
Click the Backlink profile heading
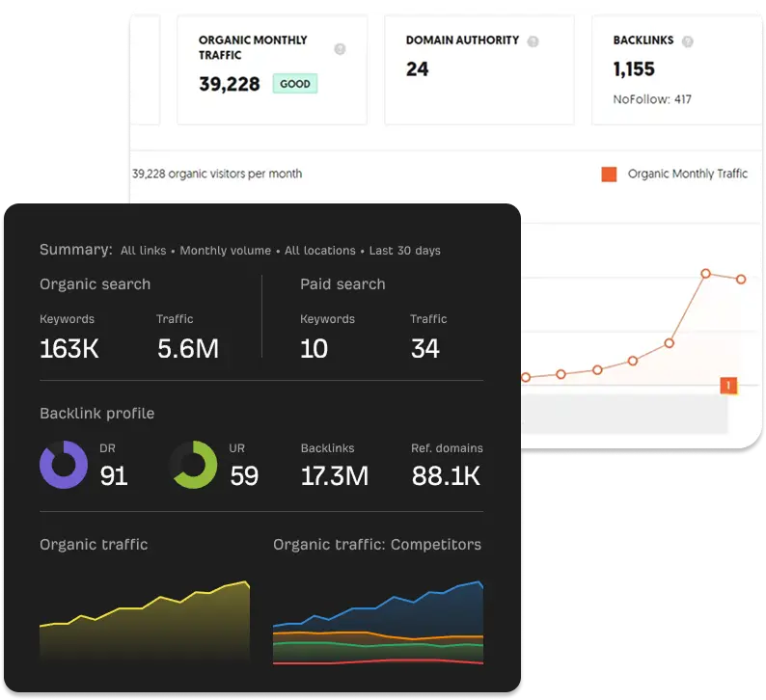point(97,414)
